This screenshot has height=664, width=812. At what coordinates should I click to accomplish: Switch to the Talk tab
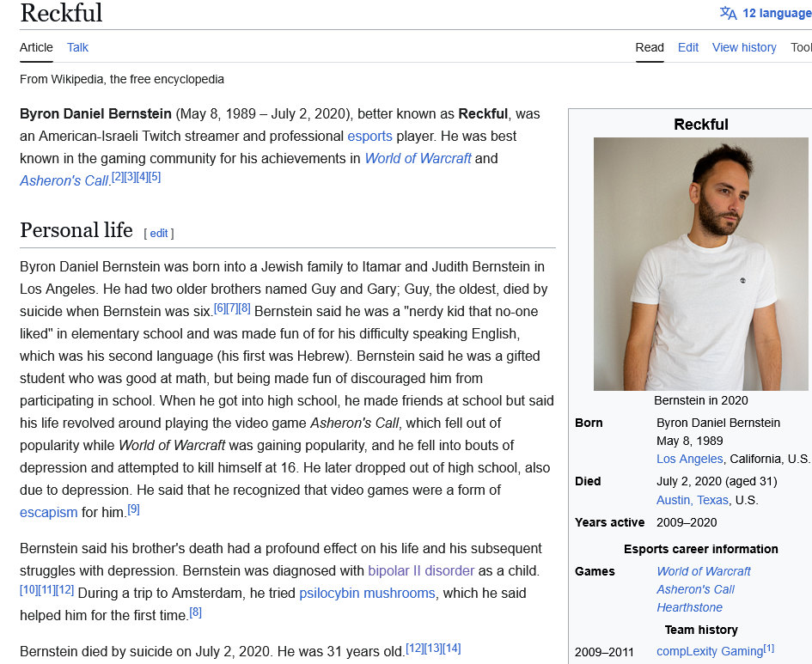click(x=77, y=47)
